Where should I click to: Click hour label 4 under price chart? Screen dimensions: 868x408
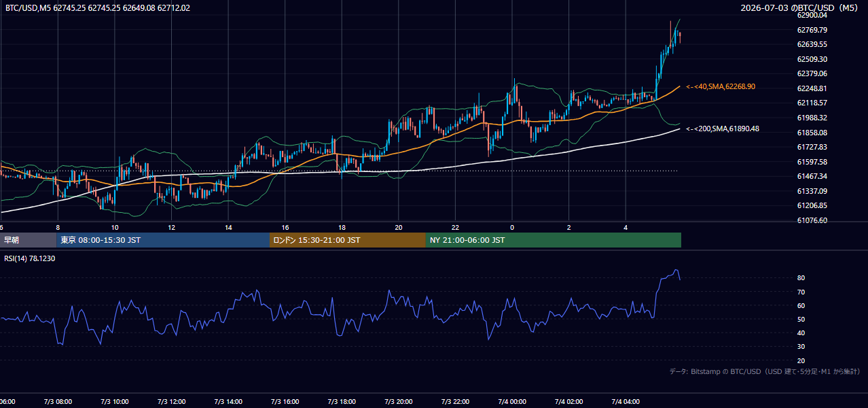tap(626, 227)
